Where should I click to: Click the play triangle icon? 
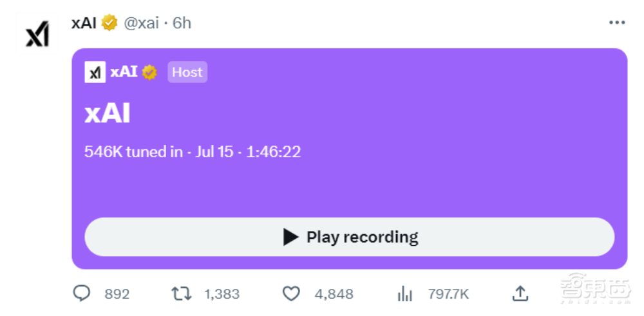pos(291,237)
